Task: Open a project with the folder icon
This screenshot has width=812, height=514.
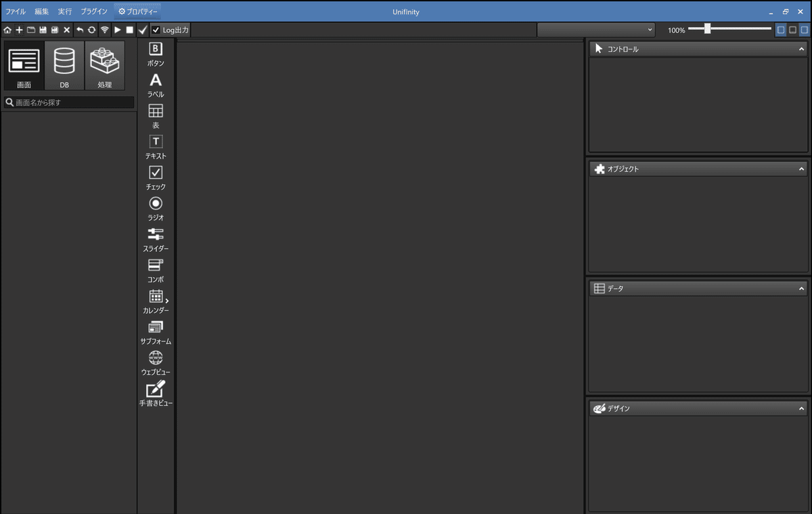Action: 31,30
